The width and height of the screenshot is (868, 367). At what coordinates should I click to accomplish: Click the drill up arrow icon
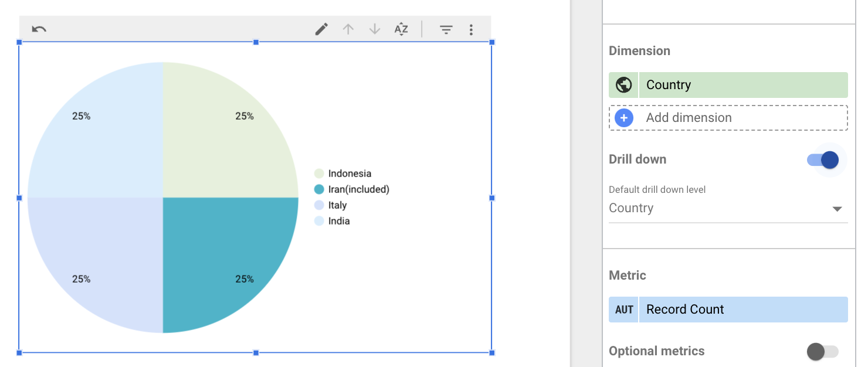348,29
